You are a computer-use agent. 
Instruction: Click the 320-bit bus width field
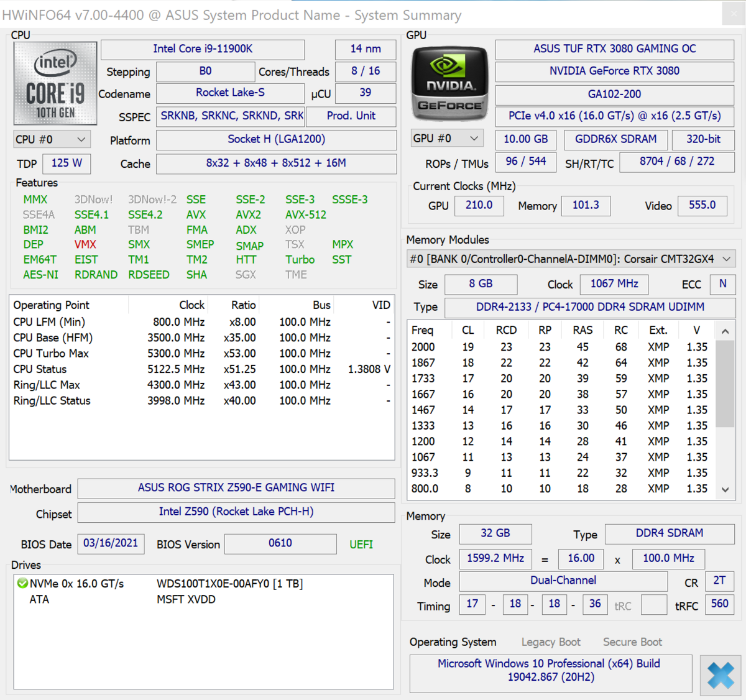[x=704, y=139]
